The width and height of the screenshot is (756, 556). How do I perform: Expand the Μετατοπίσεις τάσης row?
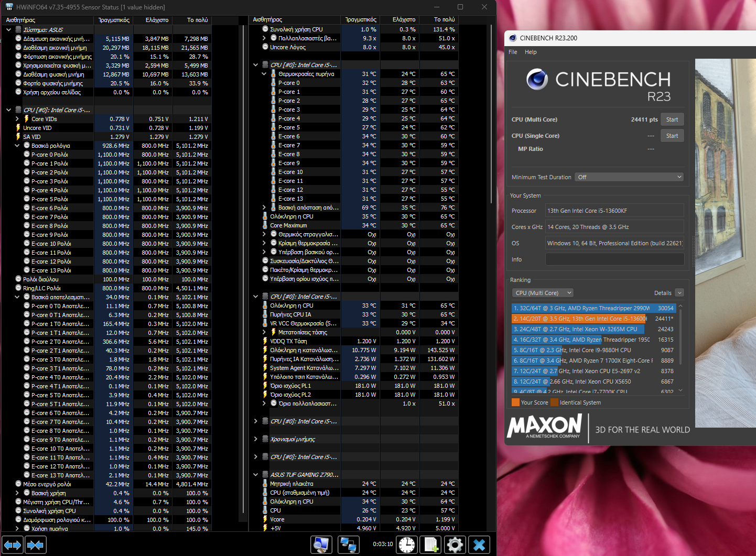pyautogui.click(x=264, y=332)
